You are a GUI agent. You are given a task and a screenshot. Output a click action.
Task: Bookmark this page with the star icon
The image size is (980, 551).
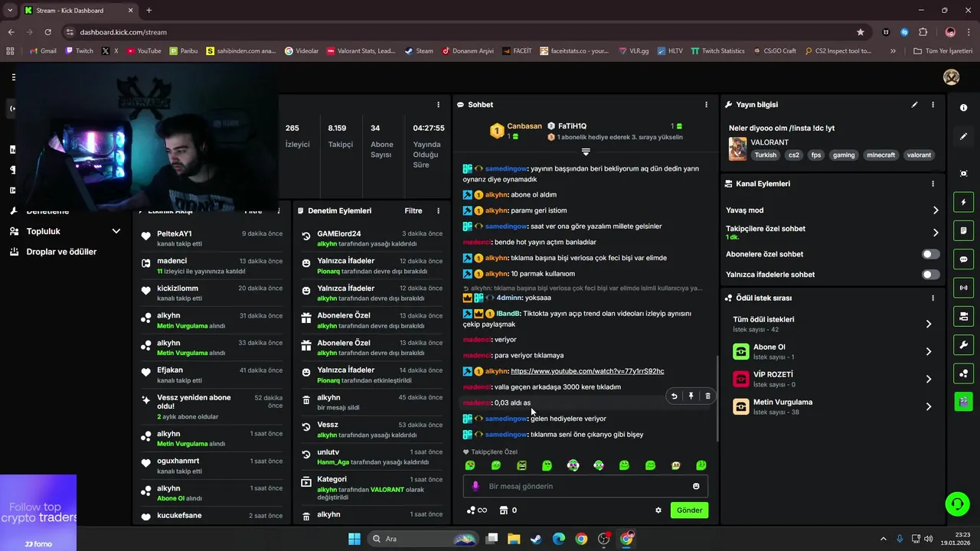click(861, 32)
